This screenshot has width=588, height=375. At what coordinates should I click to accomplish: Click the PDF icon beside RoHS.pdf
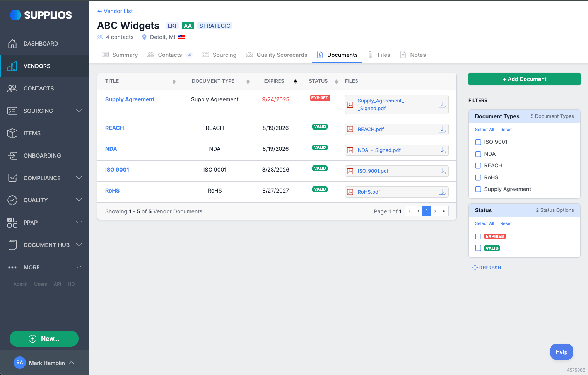[350, 192]
